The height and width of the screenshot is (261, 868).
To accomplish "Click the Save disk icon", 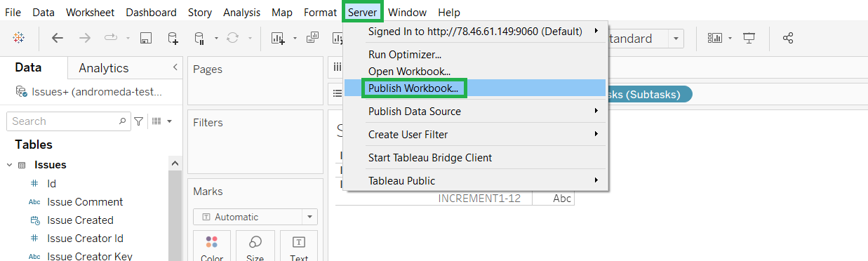I will (146, 38).
